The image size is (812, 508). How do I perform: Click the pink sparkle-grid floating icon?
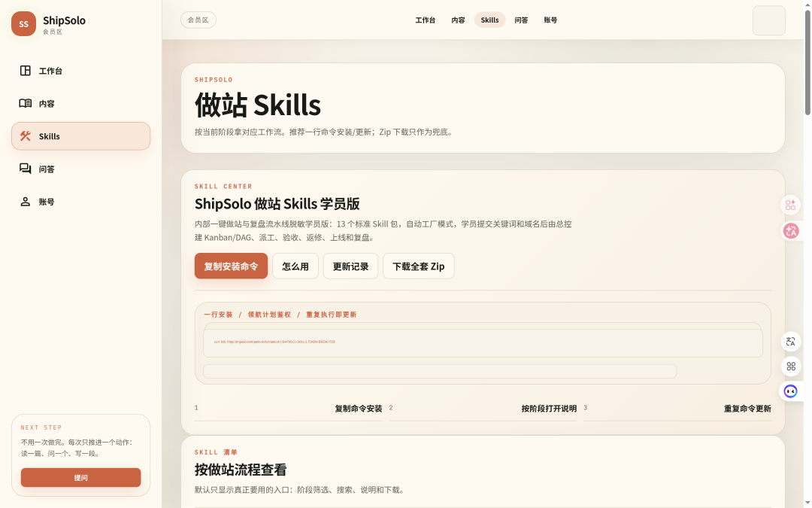tap(790, 205)
